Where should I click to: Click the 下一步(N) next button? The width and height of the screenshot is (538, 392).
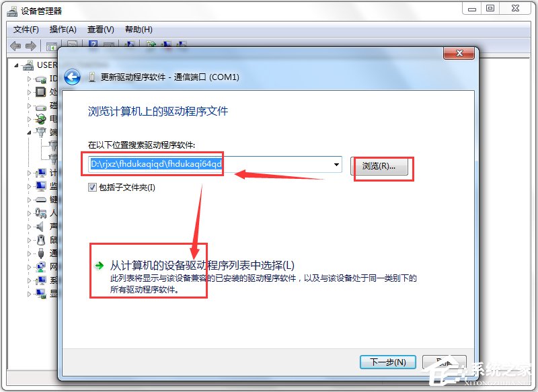[x=388, y=362]
